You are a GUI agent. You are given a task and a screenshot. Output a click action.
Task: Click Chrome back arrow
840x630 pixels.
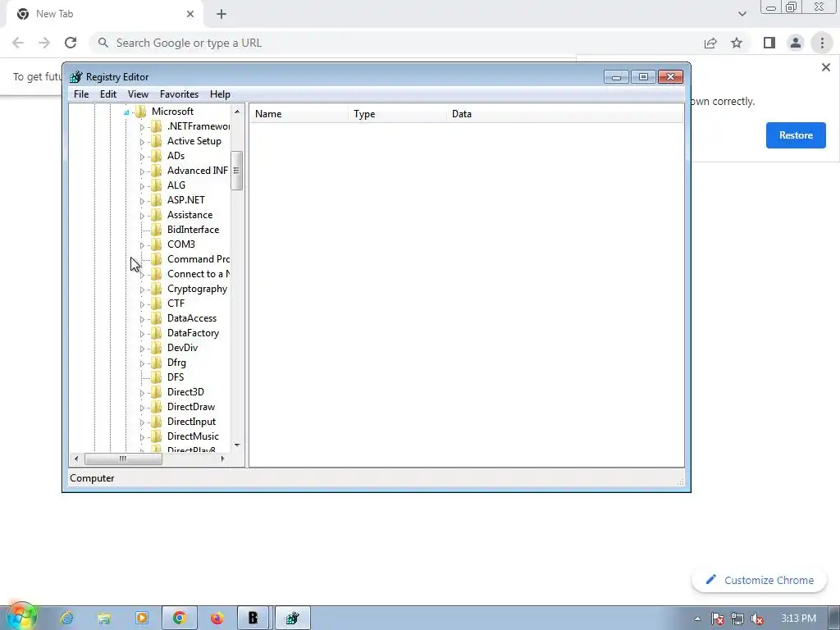tap(18, 43)
